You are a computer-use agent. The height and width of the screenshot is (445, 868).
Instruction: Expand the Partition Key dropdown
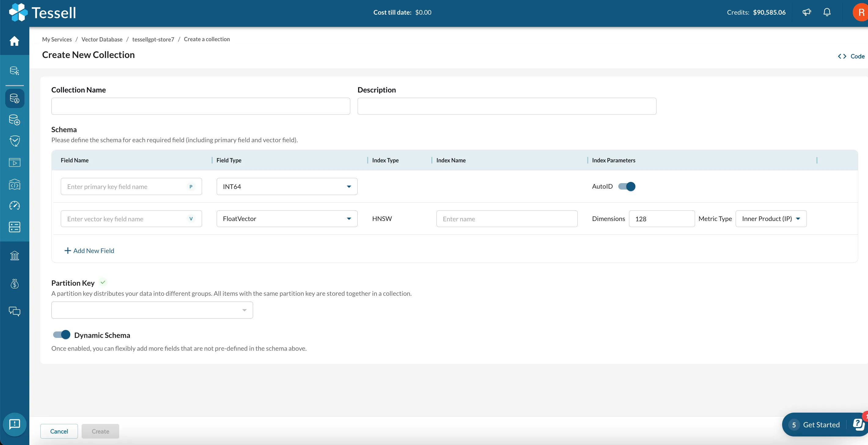point(152,310)
